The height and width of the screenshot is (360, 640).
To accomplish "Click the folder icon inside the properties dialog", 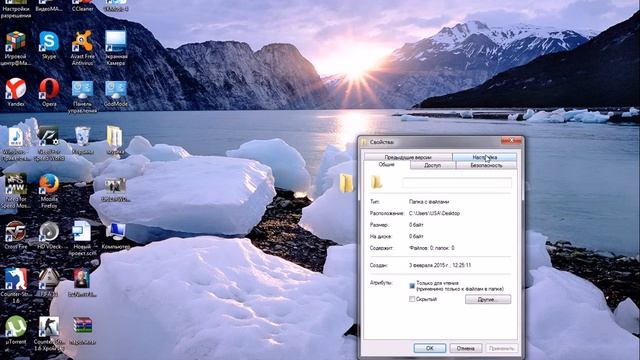I will click(x=376, y=182).
